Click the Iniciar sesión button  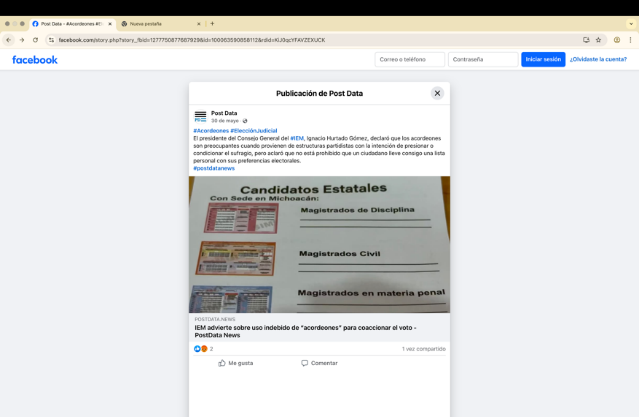[x=543, y=60]
